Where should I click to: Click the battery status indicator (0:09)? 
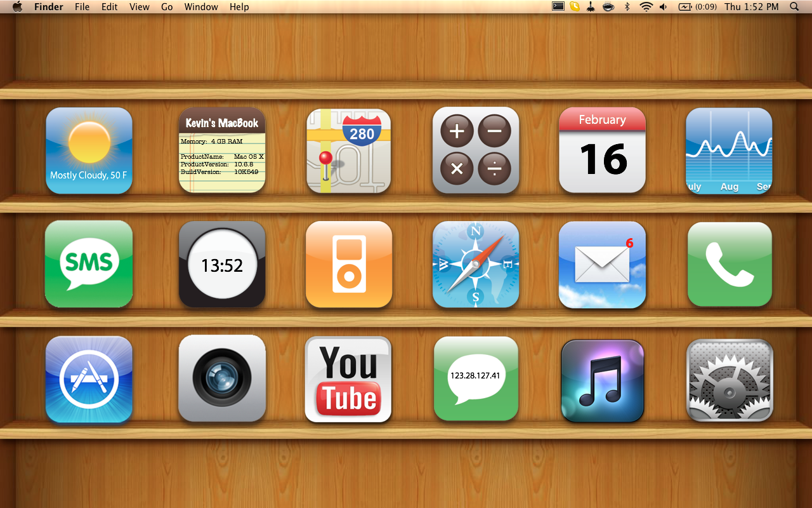[x=697, y=7]
